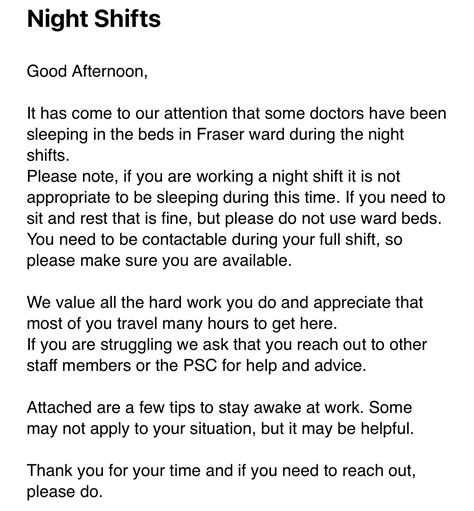474x511 pixels.
Task: Click the single word line "shifts."
Action: pyautogui.click(x=48, y=155)
